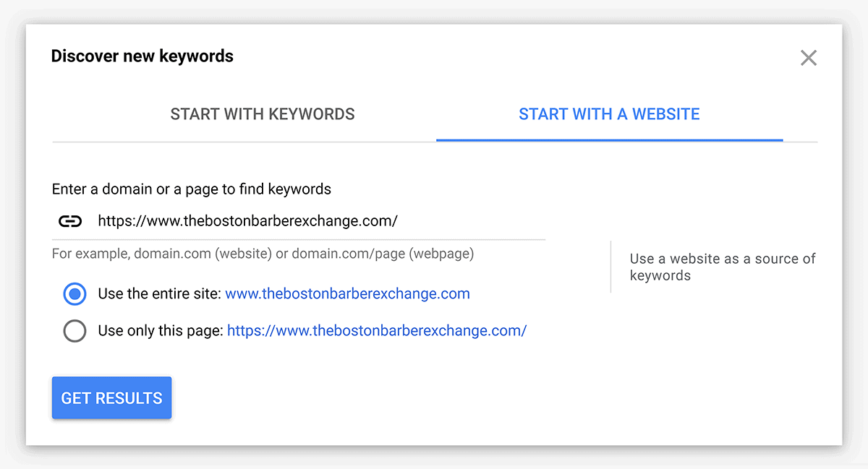Open the https page link under only this page
This screenshot has width=868, height=469.
[376, 331]
